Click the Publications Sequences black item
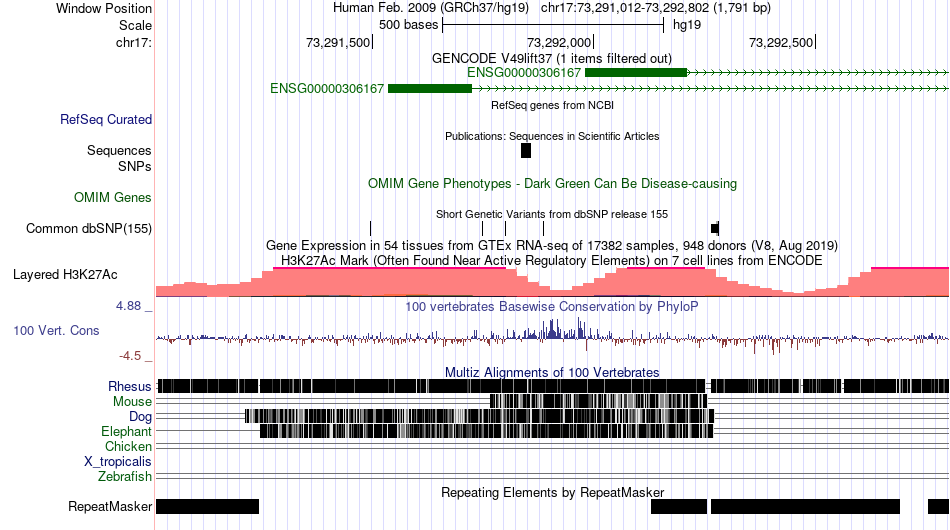 click(x=526, y=150)
